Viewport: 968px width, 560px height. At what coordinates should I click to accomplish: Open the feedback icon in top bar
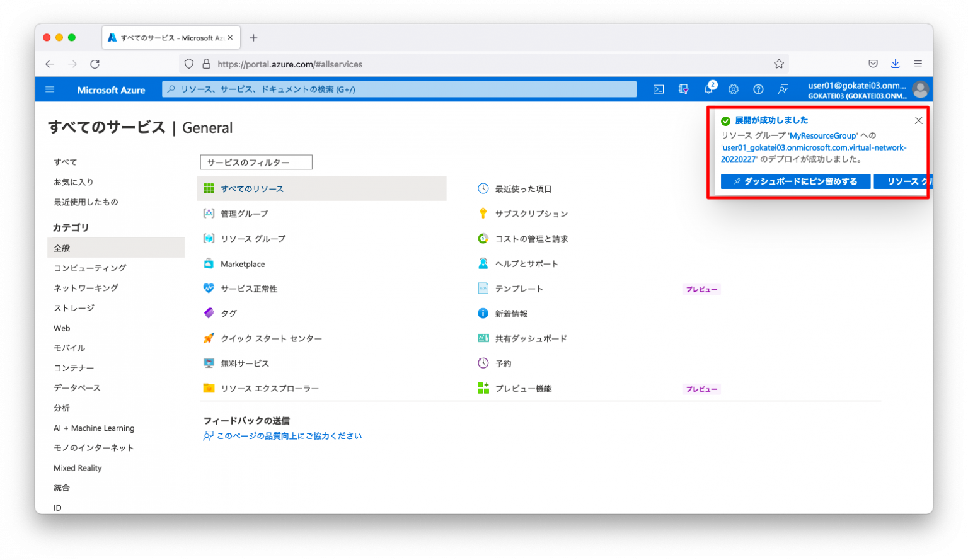[x=783, y=89]
